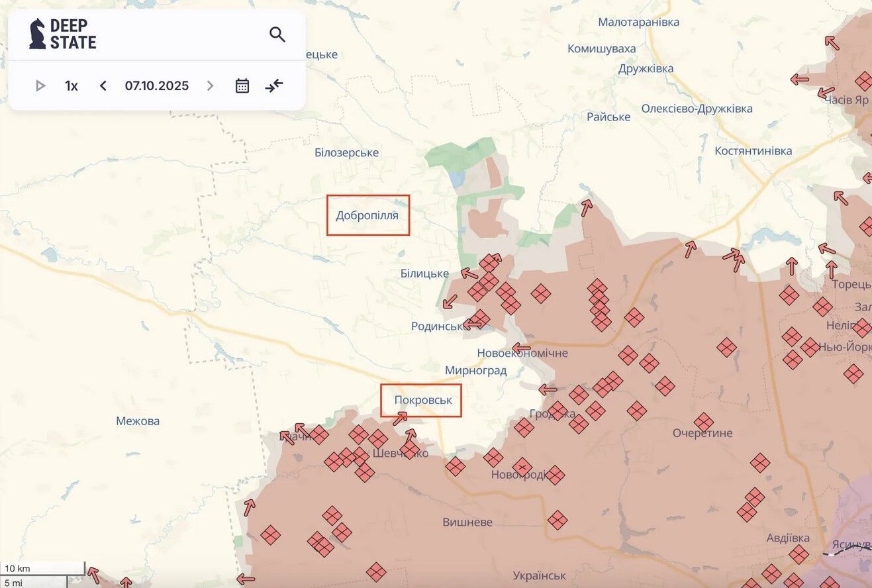Start timeline playback with the play icon

click(x=40, y=85)
